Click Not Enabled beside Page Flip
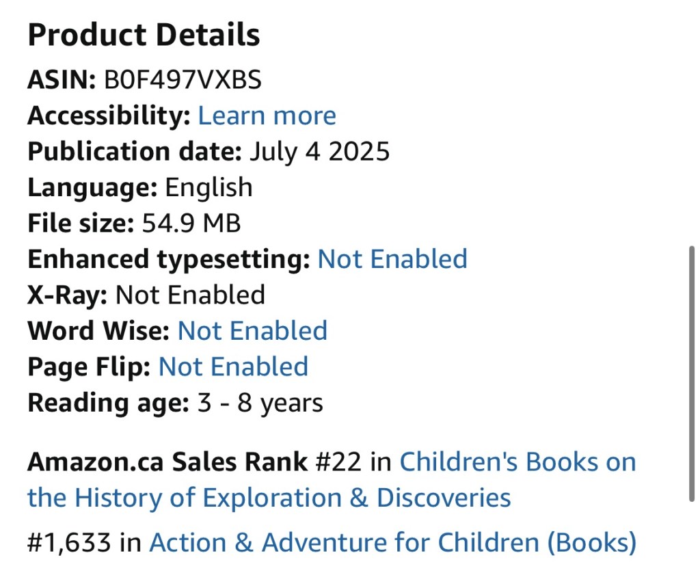 [x=233, y=367]
